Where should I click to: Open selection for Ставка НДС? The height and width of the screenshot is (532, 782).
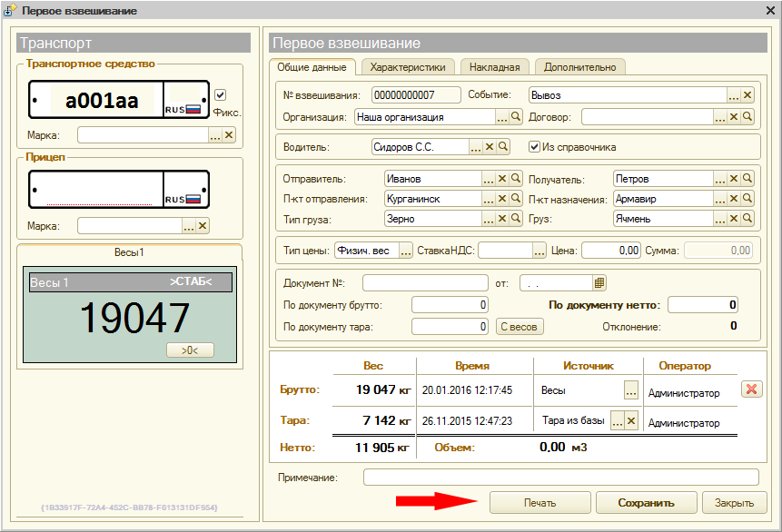(539, 250)
